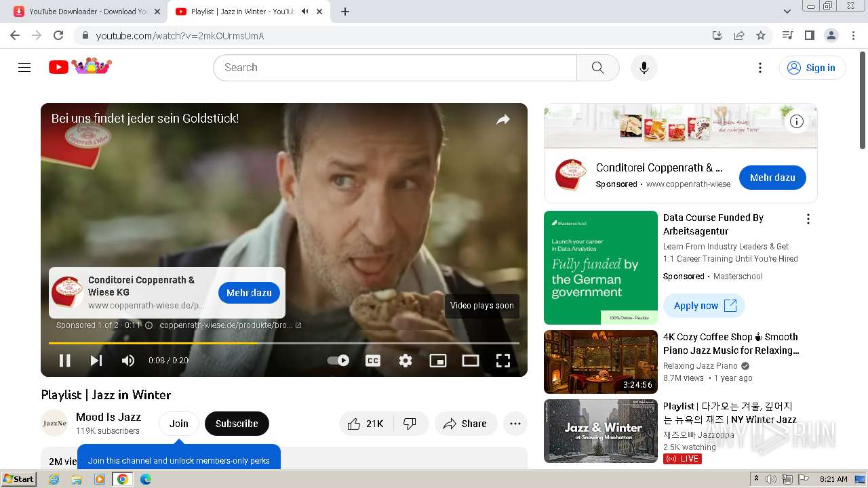
Task: Toggle browser side panel
Action: point(809,35)
